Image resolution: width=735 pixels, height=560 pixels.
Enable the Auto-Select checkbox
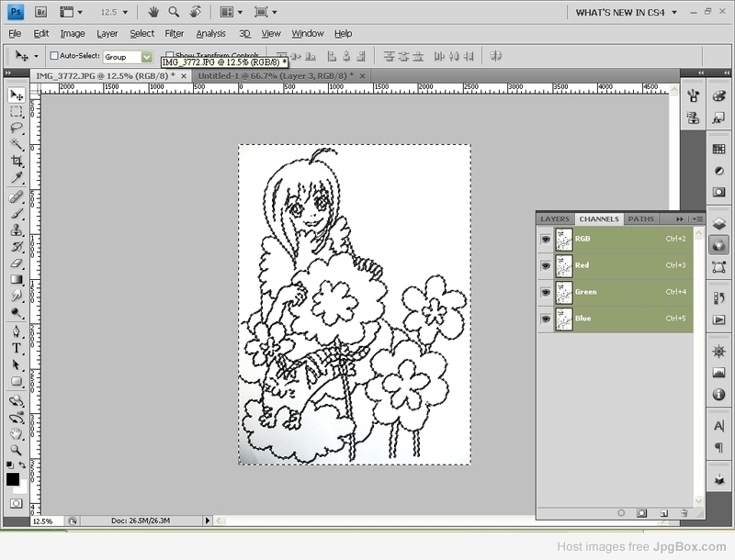point(54,56)
